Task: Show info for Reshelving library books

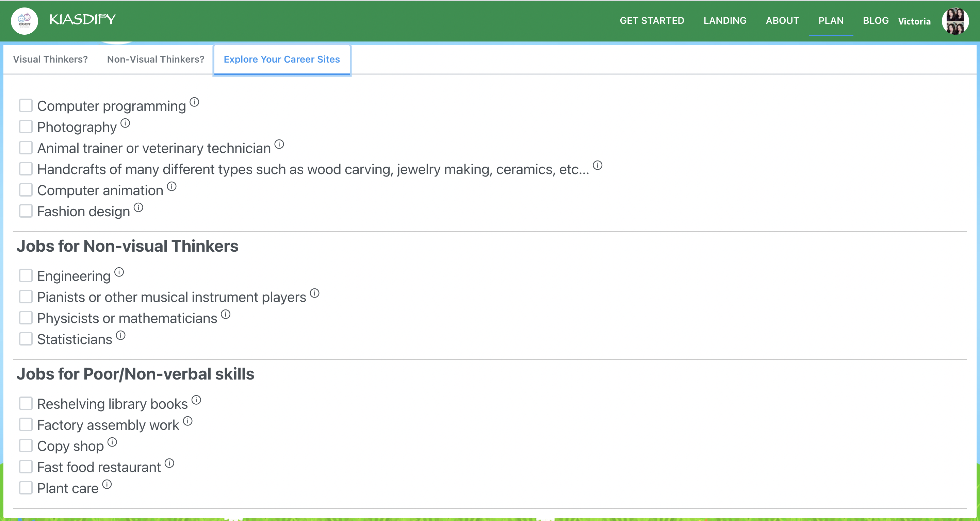Action: tap(196, 400)
